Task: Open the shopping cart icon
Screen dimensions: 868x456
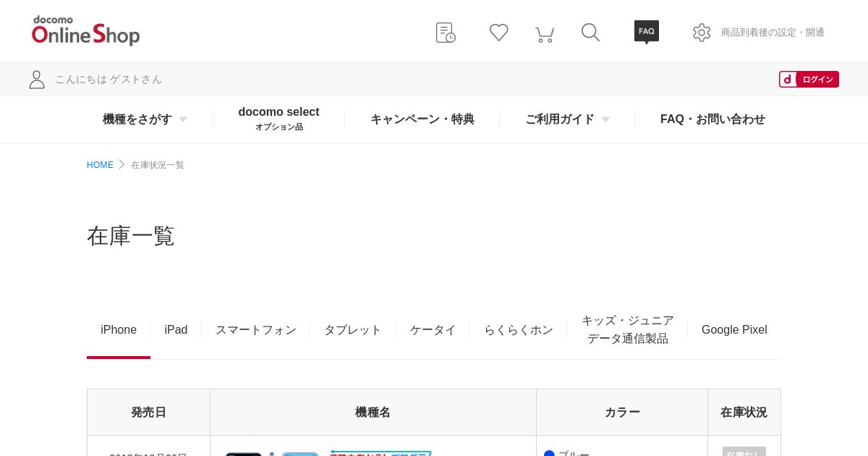Action: 545,34
